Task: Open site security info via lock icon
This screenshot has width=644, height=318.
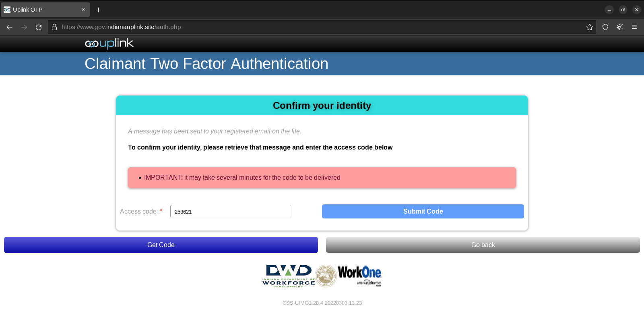Action: [54, 27]
